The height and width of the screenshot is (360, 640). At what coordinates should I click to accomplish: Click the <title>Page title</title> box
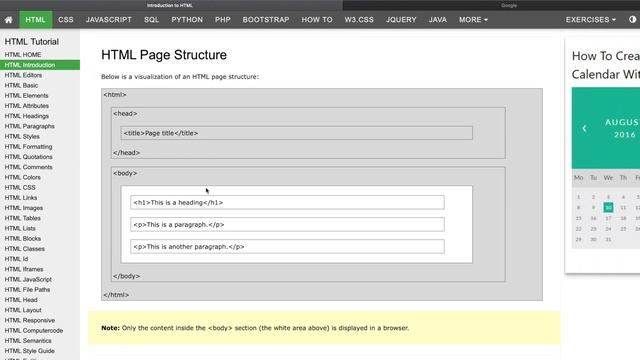click(x=296, y=133)
